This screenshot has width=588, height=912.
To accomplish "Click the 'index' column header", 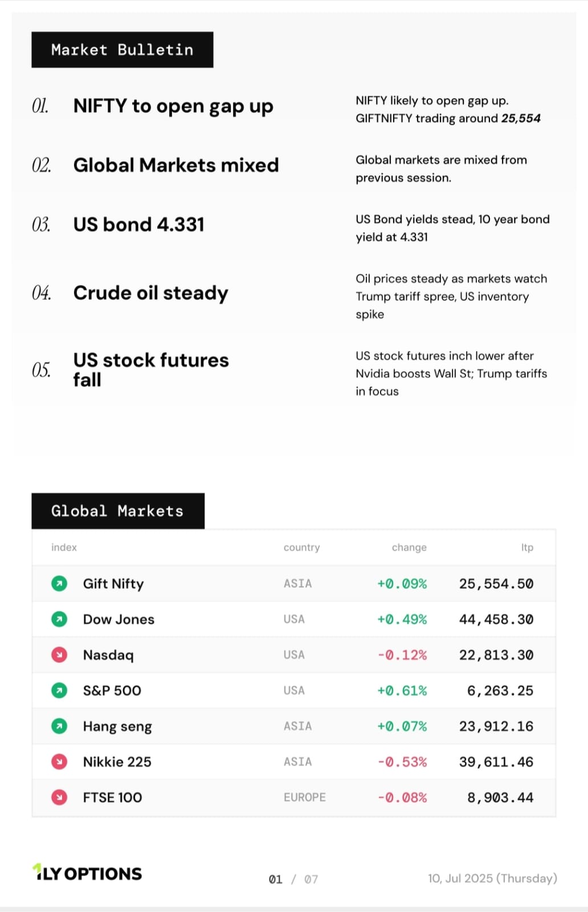I will pyautogui.click(x=64, y=547).
